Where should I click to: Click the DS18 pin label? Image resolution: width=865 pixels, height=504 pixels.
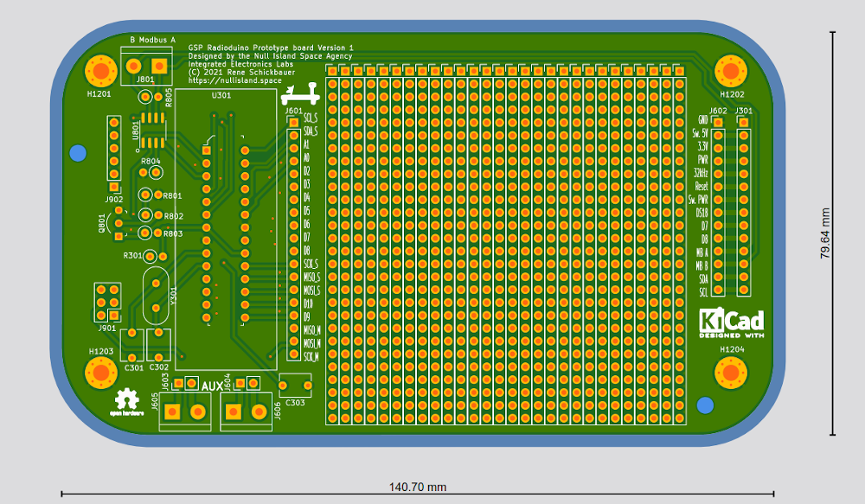[x=702, y=213]
